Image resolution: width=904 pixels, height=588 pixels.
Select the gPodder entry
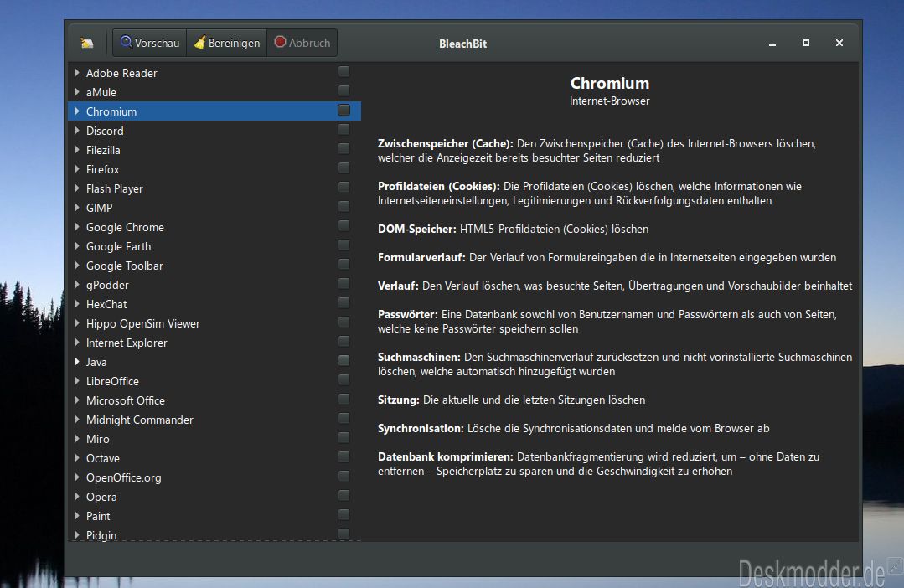click(214, 285)
